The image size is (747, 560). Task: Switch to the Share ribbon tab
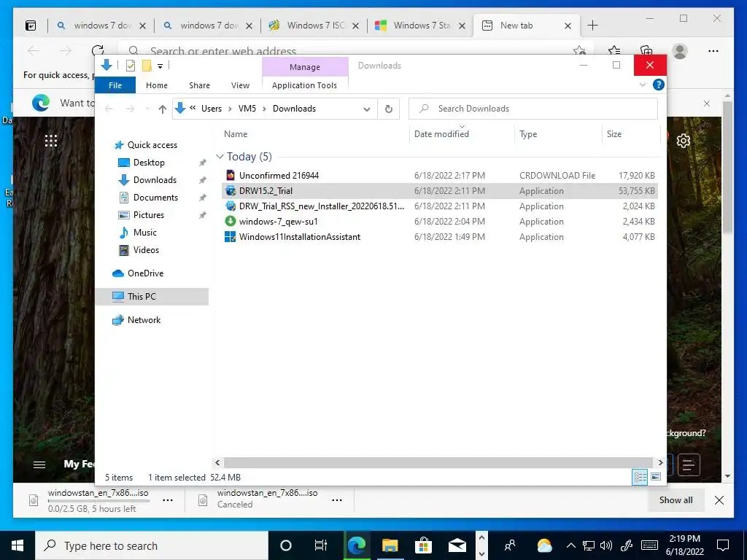point(199,85)
